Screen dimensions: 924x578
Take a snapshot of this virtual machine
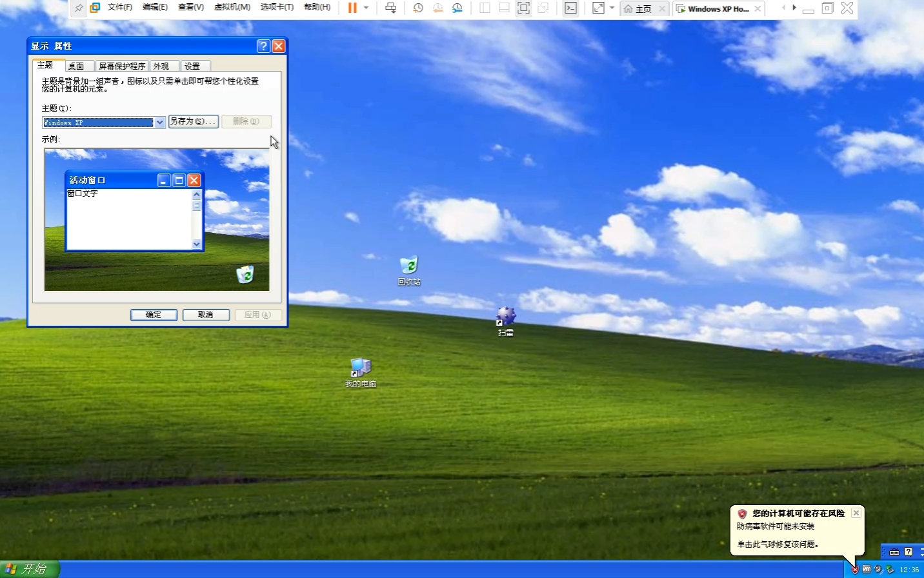418,8
